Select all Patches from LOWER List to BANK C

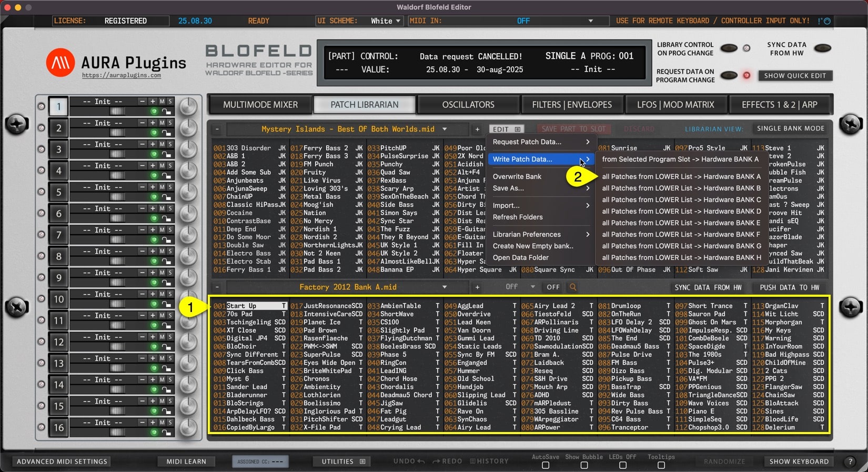[681, 199]
